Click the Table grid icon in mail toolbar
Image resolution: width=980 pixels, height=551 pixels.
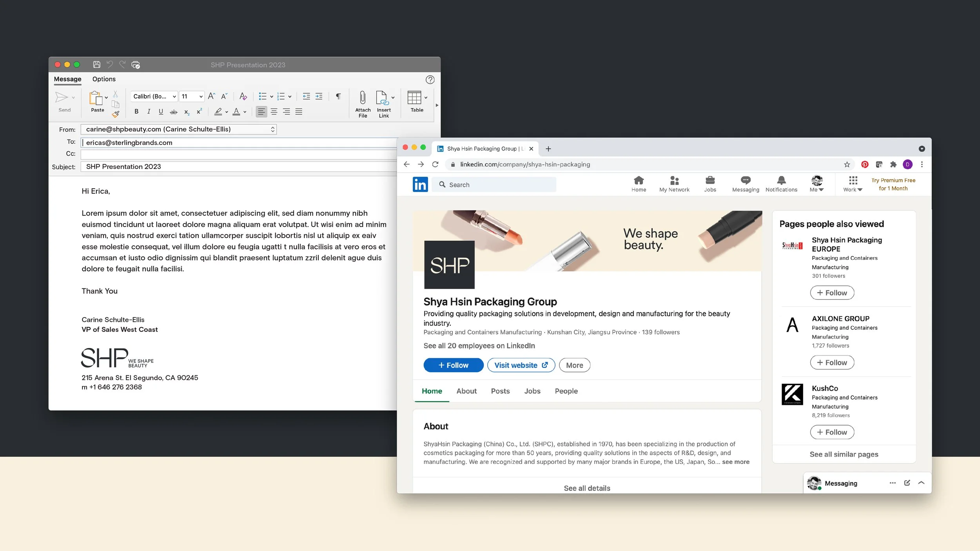(x=414, y=98)
